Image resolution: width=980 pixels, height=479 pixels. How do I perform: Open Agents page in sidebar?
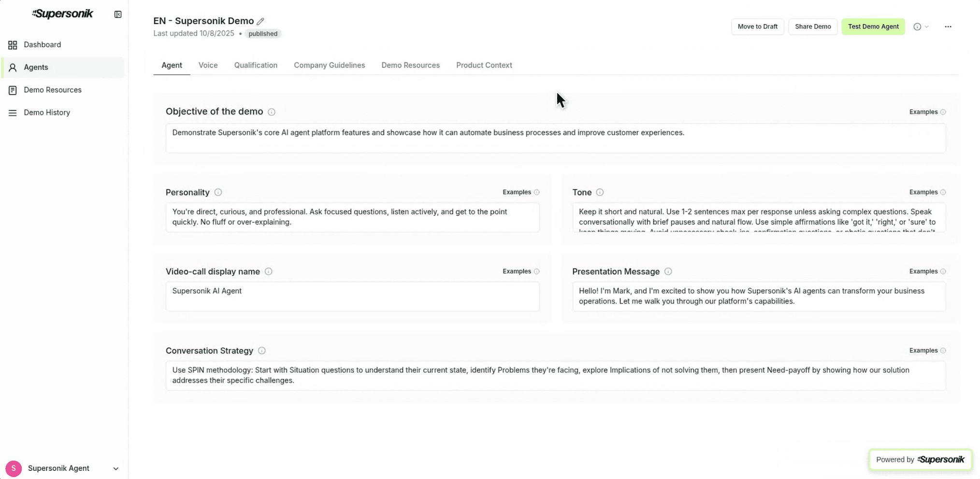63,68
